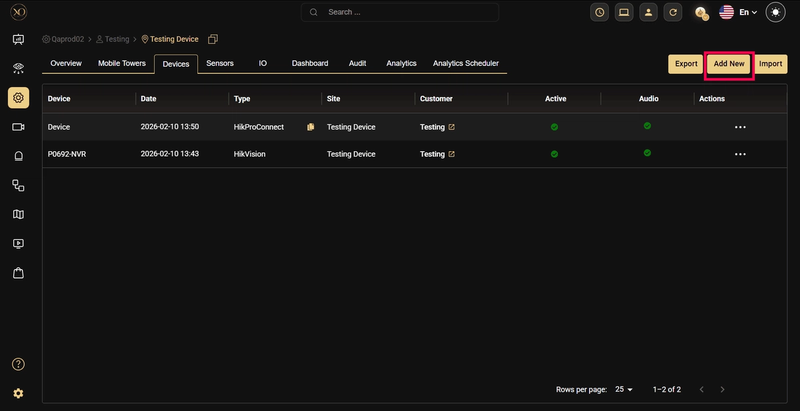Toggle Audio status for Device row
The image size is (800, 411).
coord(647,125)
